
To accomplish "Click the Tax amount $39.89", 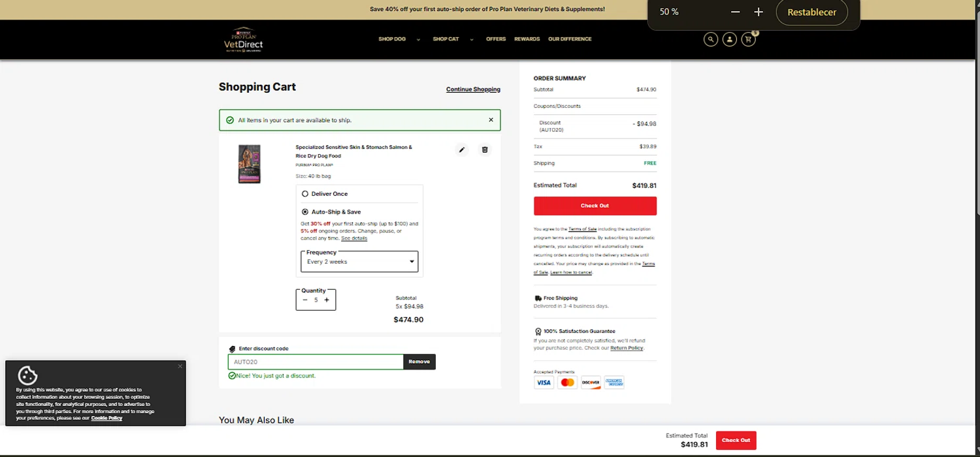I will [648, 147].
